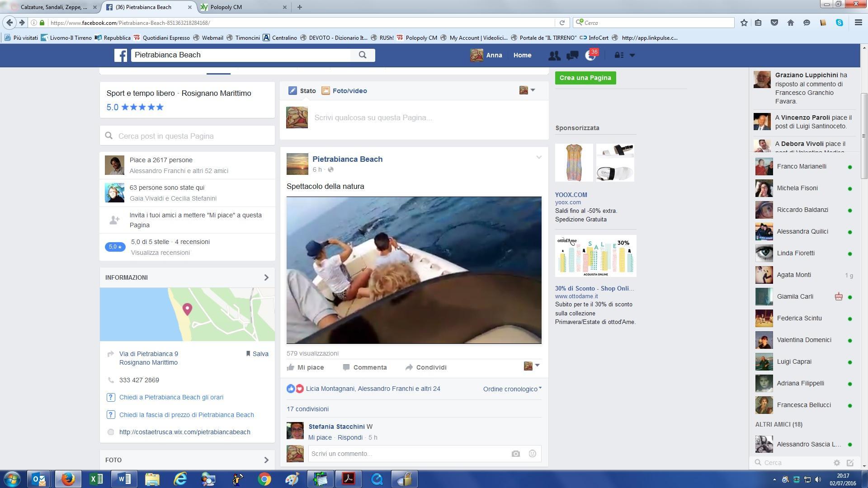Click the page vertical scrollbar thumb
The height and width of the screenshot is (488, 868).
tap(864, 136)
